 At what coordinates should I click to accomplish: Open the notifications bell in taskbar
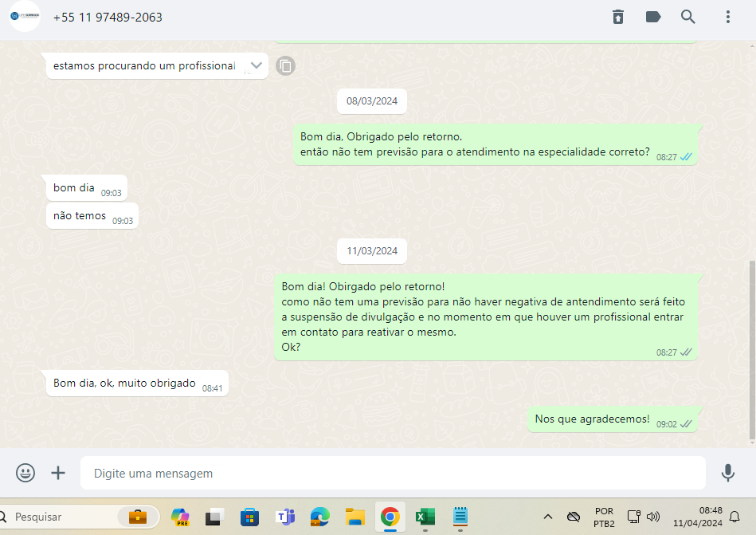click(x=734, y=517)
